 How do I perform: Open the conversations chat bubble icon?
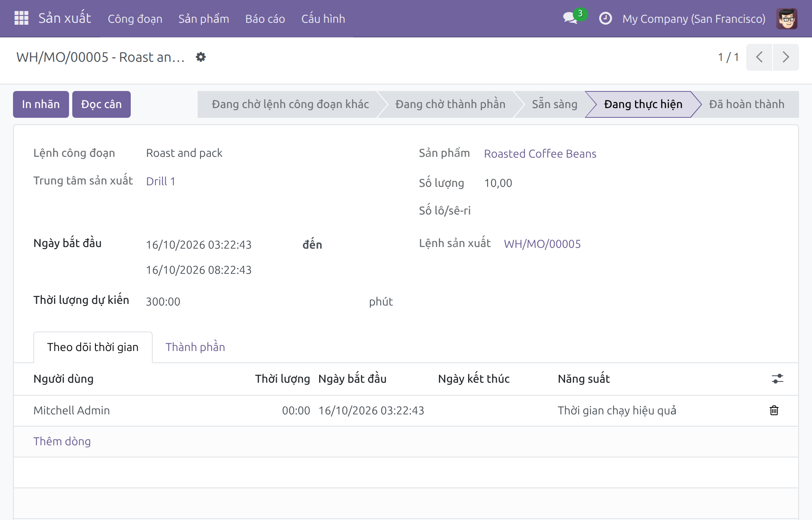click(x=570, y=18)
